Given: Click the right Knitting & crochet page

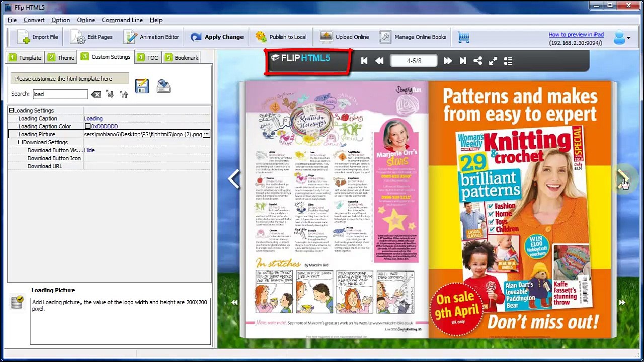Looking at the screenshot, I should click(x=520, y=210).
